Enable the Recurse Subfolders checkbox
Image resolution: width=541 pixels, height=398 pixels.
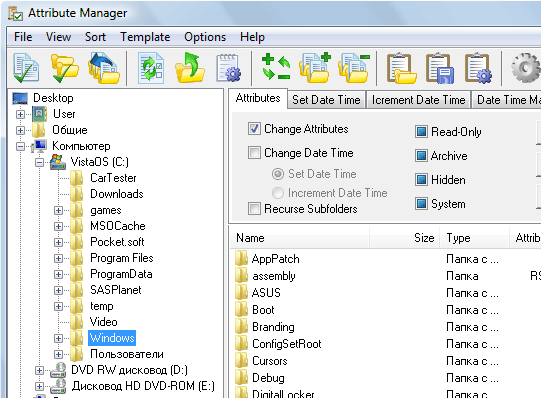click(x=254, y=209)
